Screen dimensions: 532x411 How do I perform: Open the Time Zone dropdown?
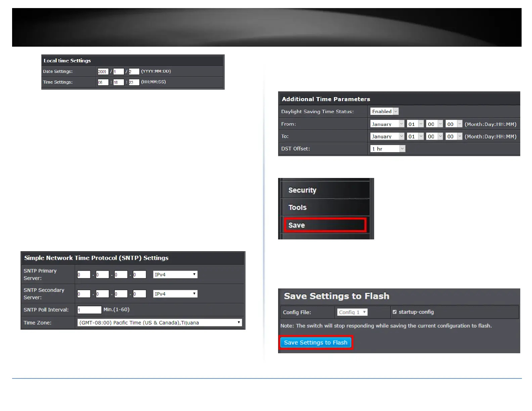(160, 323)
